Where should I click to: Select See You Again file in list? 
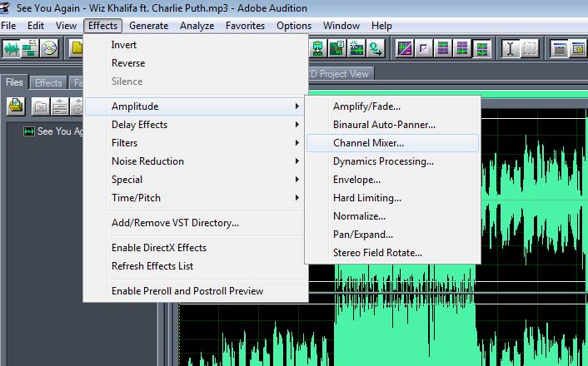pos(52,131)
